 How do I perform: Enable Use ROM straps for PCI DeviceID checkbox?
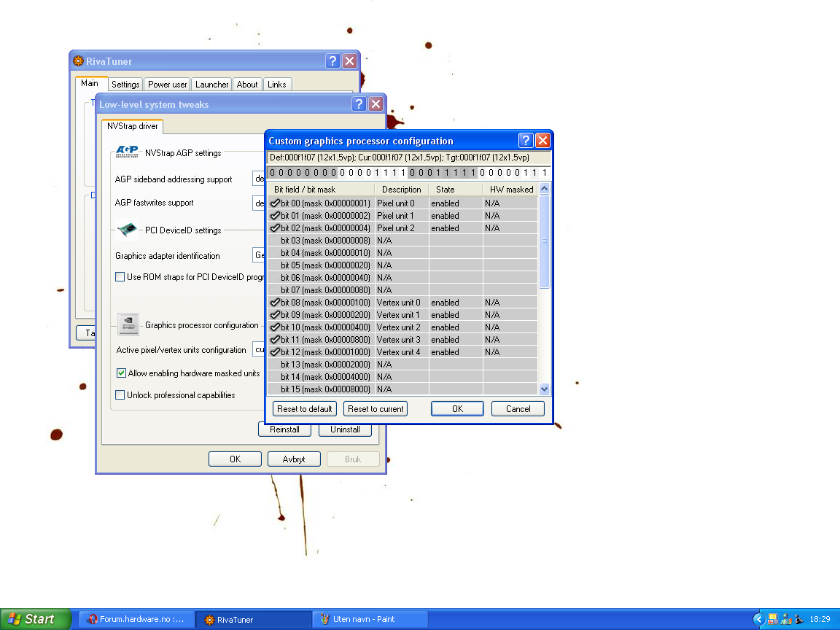[120, 277]
